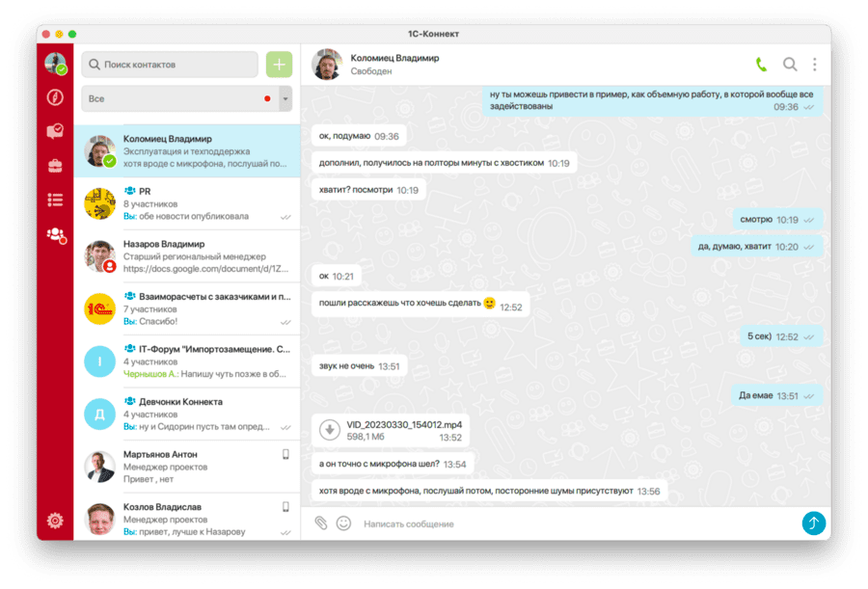The image size is (868, 589).
Task: Click sent message 'да, думаю, хватит'
Action: click(x=756, y=247)
